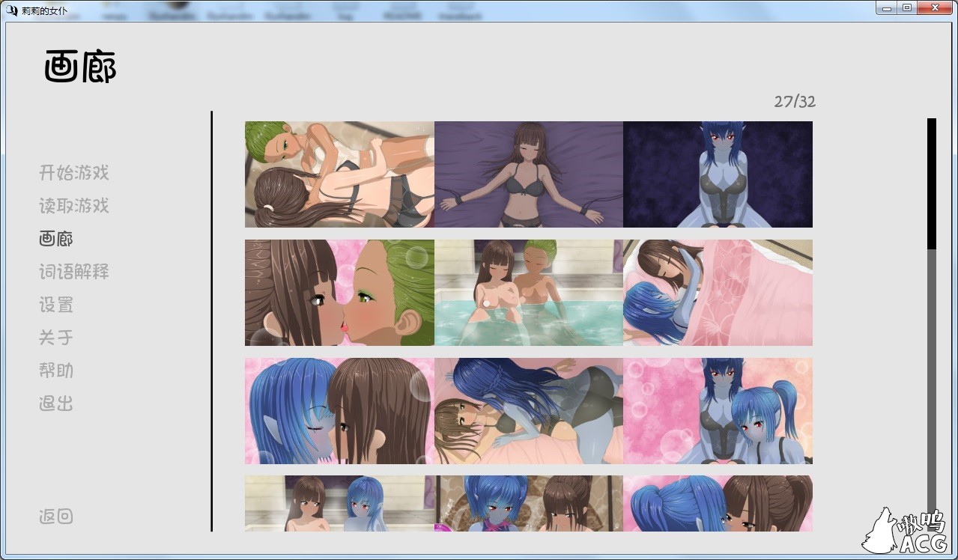Open the 设置 settings screen
The image size is (958, 560).
click(56, 305)
